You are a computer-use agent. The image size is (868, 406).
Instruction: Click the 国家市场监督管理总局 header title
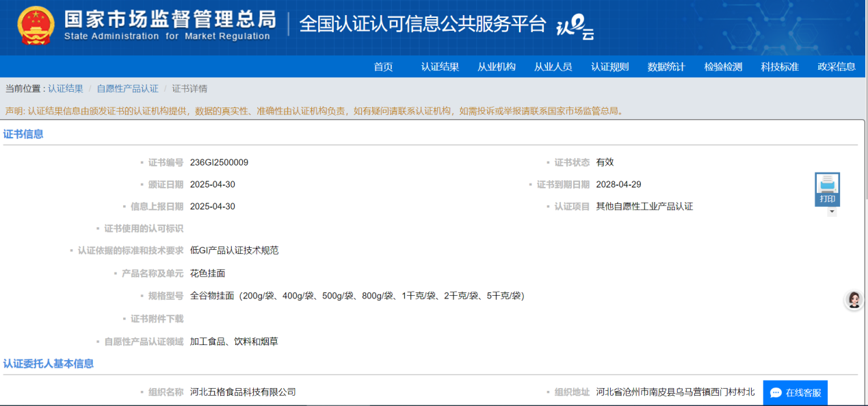(x=170, y=19)
